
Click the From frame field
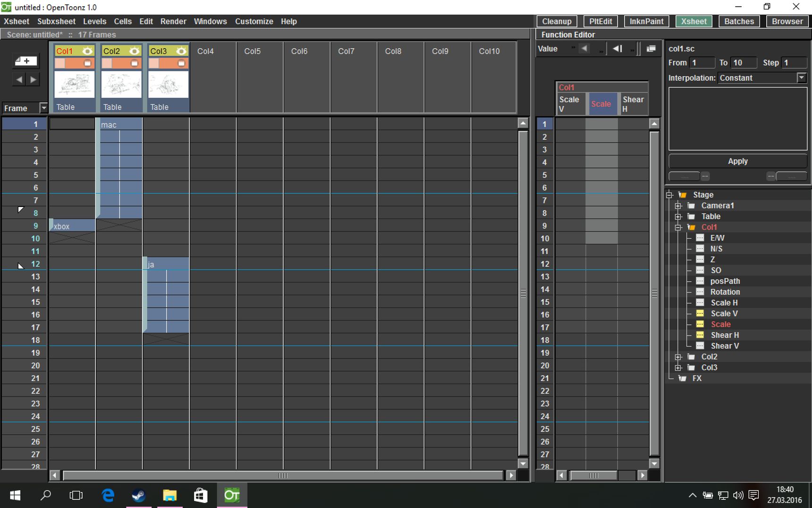click(x=702, y=62)
